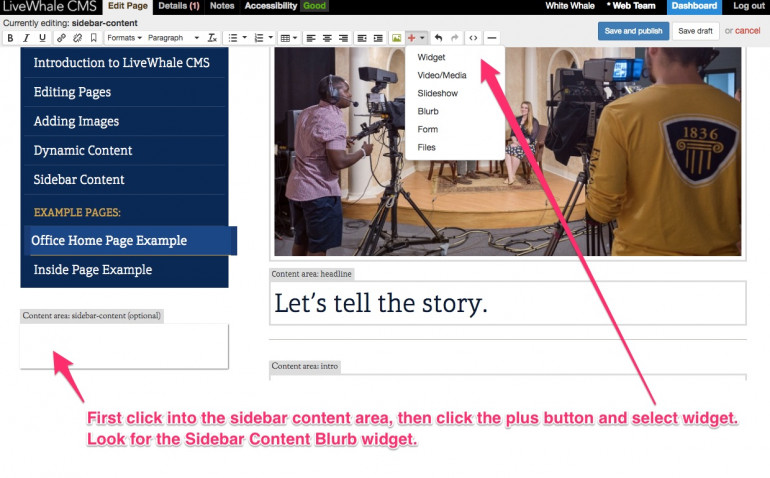Open the Formats dropdown
Screen dimensions: 770x478
124,38
